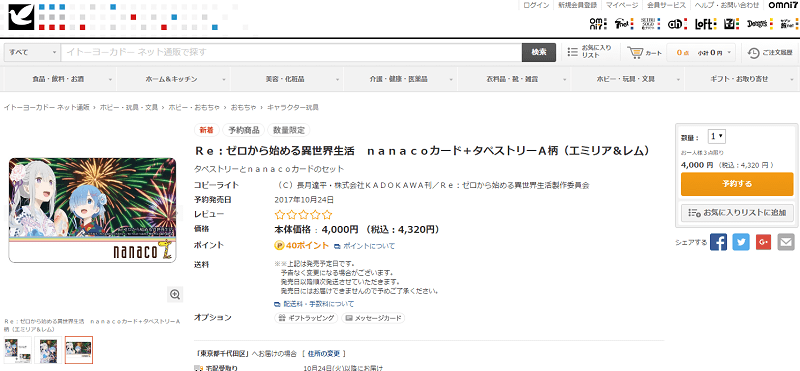Viewport: 800px width, 371px height.
Task: Expand 食品・飲料・お酒 category menu
Action: tap(60, 79)
